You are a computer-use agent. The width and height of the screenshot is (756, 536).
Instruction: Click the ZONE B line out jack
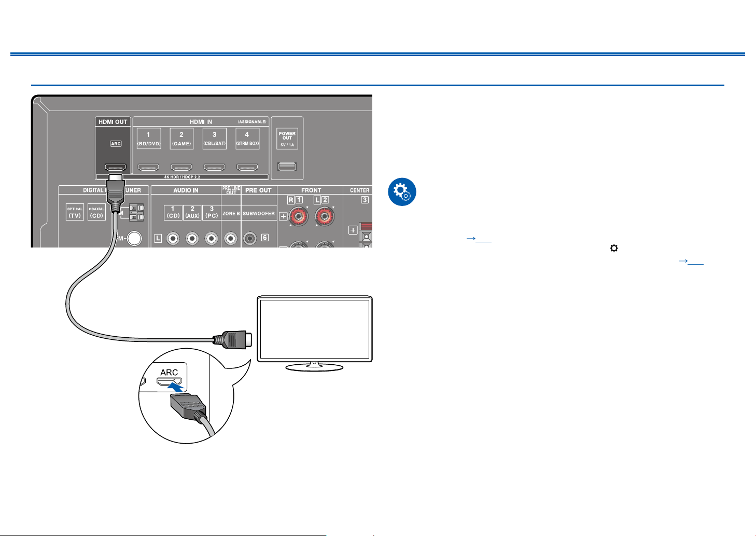pyautogui.click(x=231, y=238)
